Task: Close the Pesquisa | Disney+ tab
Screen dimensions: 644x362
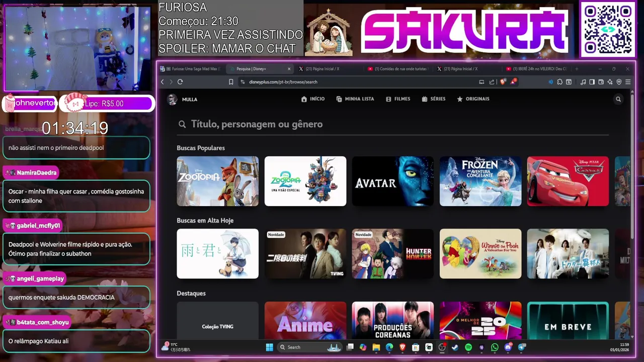Action: point(289,69)
